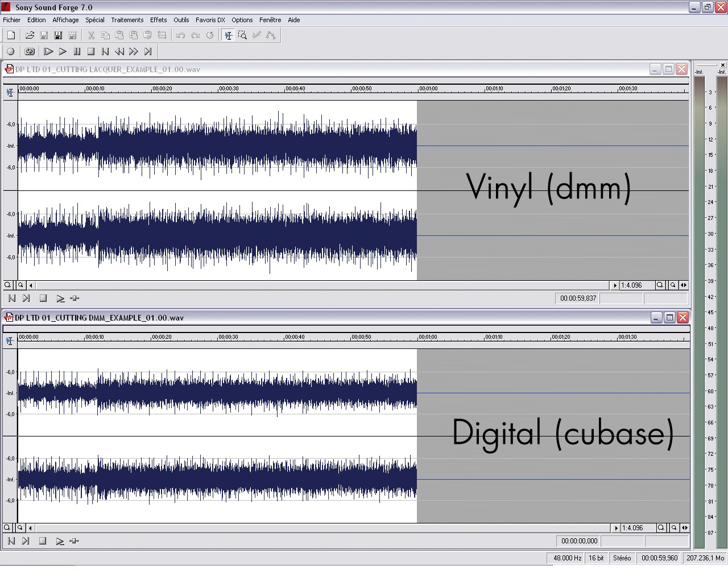Click Go to End in the transport toolbar
The height and width of the screenshot is (582, 728).
pos(148,52)
